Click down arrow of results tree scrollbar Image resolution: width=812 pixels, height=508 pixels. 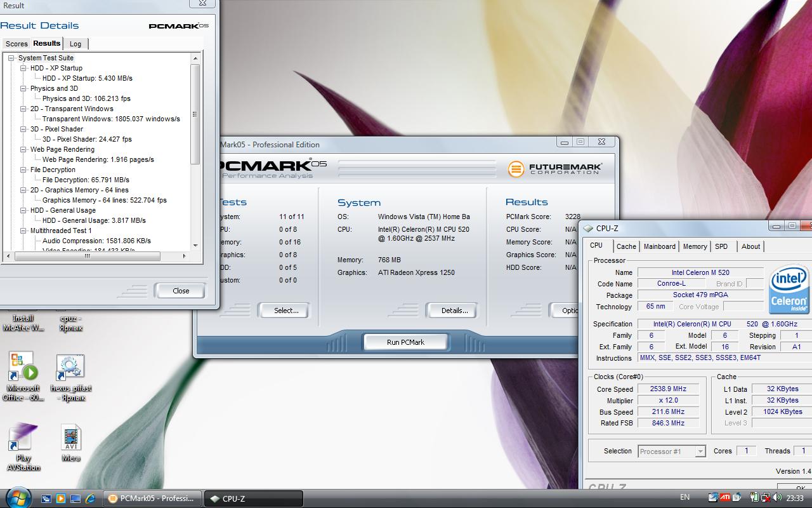click(195, 246)
